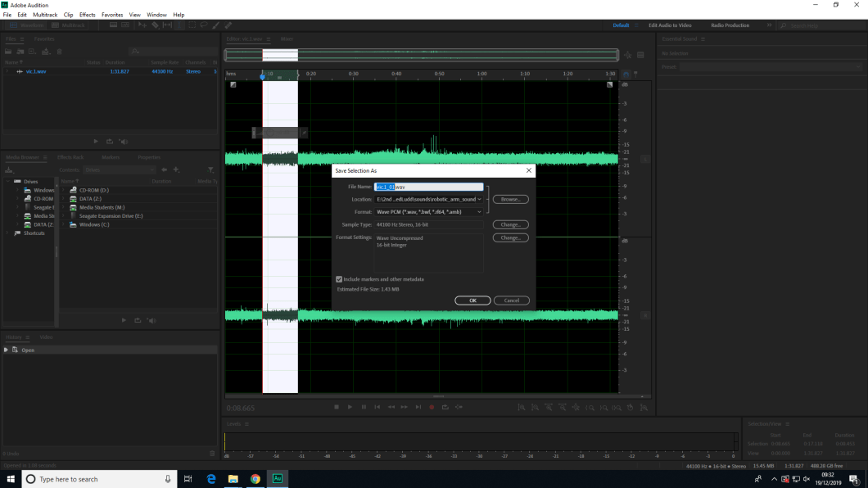Click Add Shortcut plus icon in Media Browser

176,169
